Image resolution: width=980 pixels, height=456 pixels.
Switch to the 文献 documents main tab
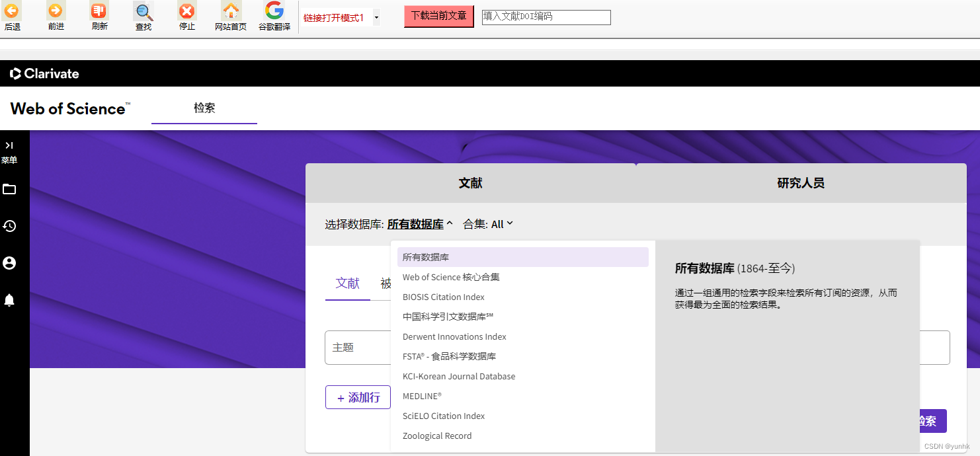(x=471, y=183)
